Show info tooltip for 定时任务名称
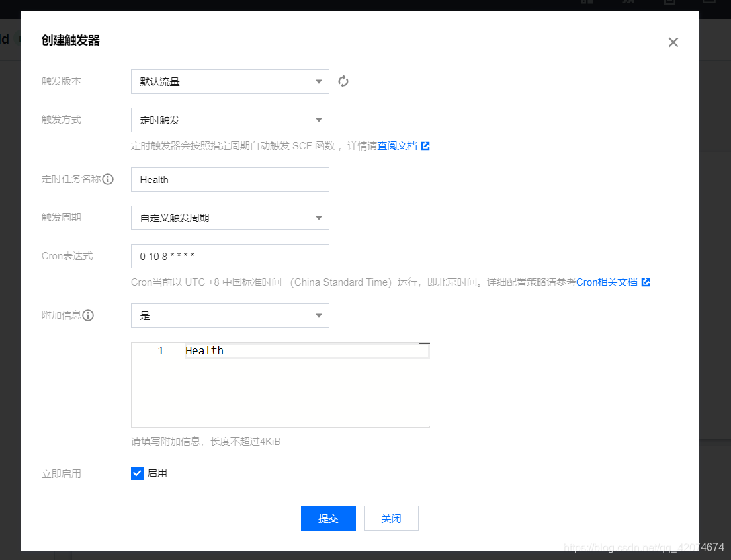Image resolution: width=731 pixels, height=560 pixels. coord(108,179)
